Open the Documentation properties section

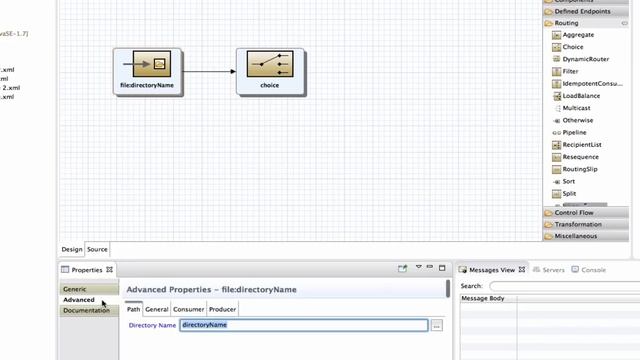(89, 311)
